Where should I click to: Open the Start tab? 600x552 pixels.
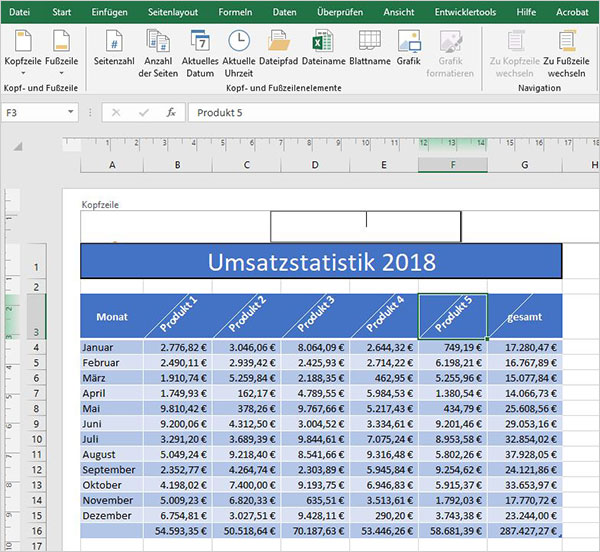coord(62,12)
